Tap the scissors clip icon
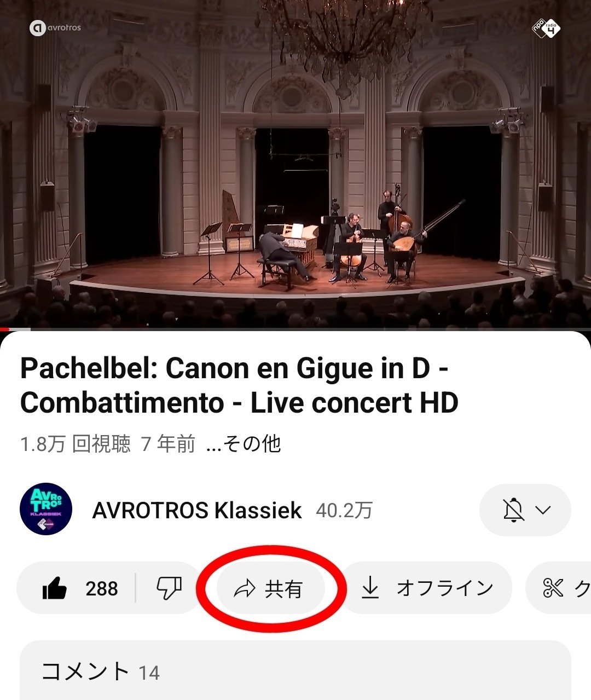The height and width of the screenshot is (700, 591). click(x=553, y=588)
